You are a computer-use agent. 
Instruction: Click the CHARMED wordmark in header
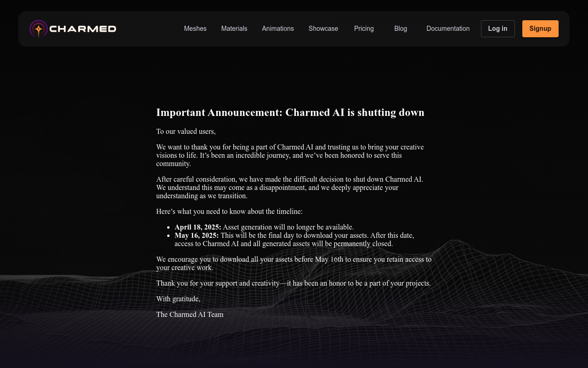coord(83,29)
